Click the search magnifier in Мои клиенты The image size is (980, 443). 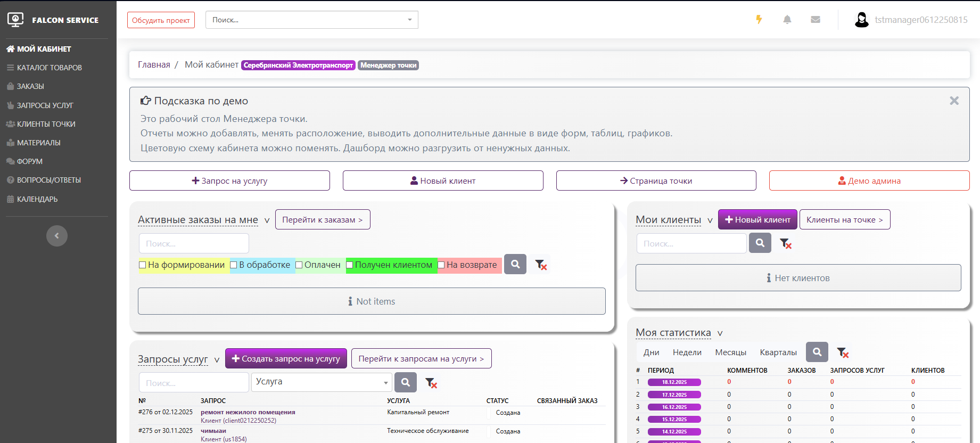[x=760, y=243]
